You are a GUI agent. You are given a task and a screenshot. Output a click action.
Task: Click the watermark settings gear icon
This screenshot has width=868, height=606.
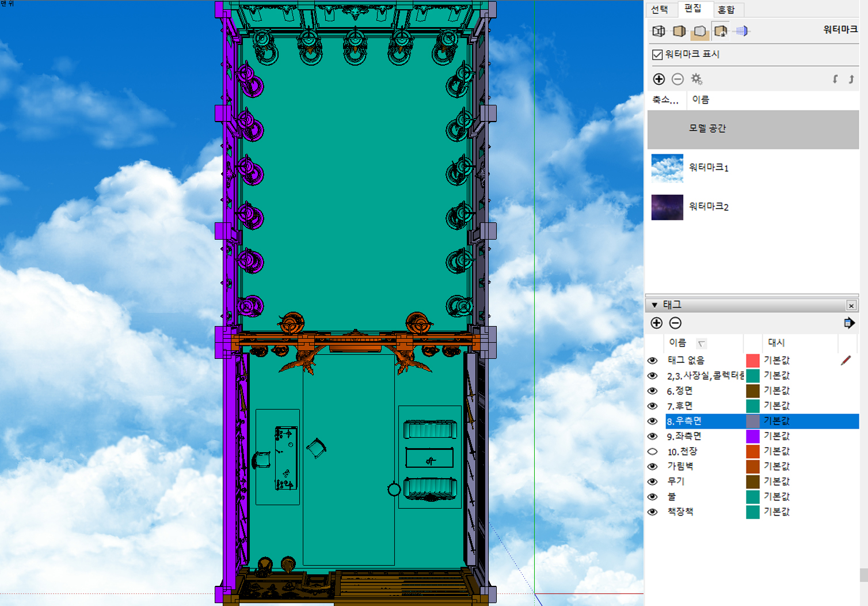[696, 79]
